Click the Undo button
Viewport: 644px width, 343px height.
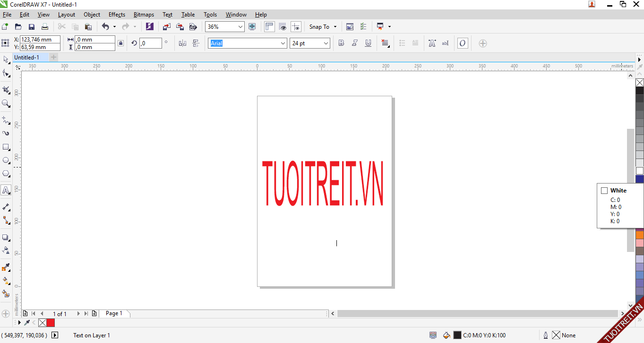click(105, 27)
